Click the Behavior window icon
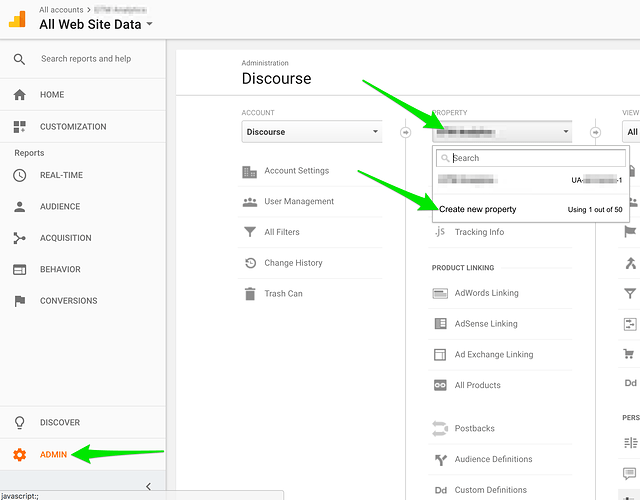 (x=20, y=269)
